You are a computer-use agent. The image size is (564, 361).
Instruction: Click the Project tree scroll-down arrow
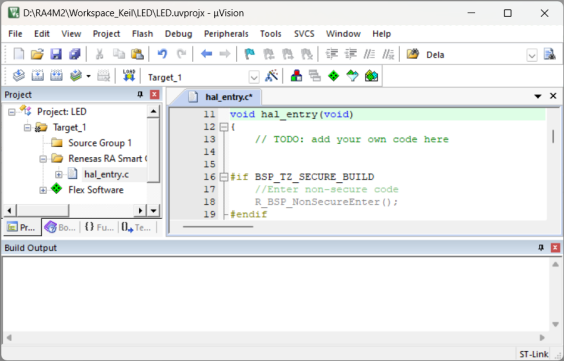coord(154,210)
